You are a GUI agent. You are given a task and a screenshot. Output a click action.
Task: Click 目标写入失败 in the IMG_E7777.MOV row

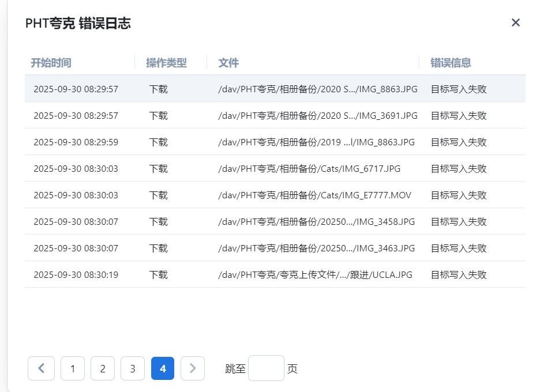click(x=459, y=195)
